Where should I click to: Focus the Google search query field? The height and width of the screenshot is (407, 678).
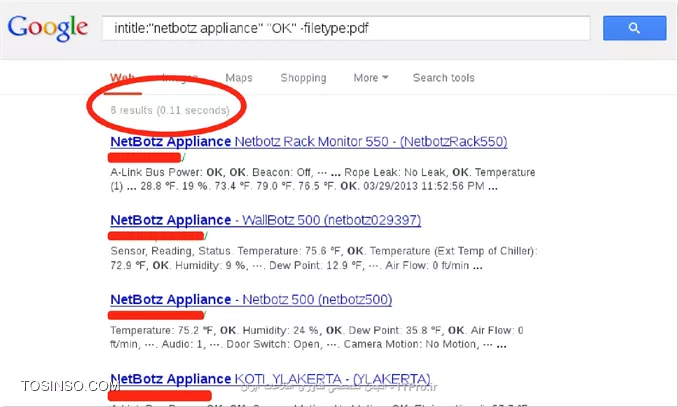pyautogui.click(x=346, y=28)
